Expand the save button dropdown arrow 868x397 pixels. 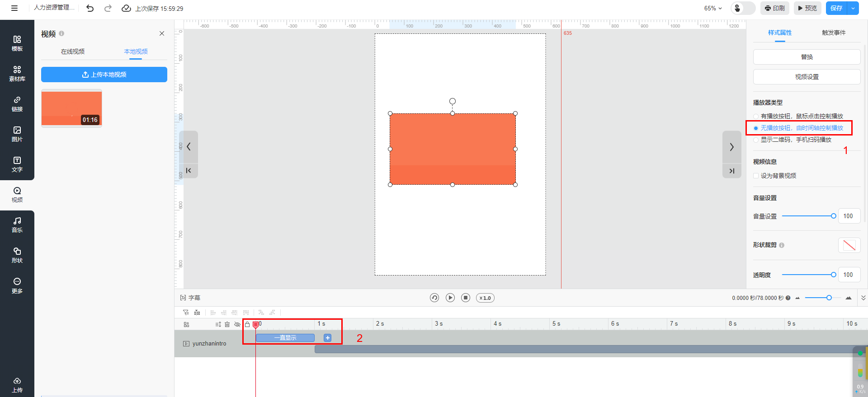click(853, 8)
